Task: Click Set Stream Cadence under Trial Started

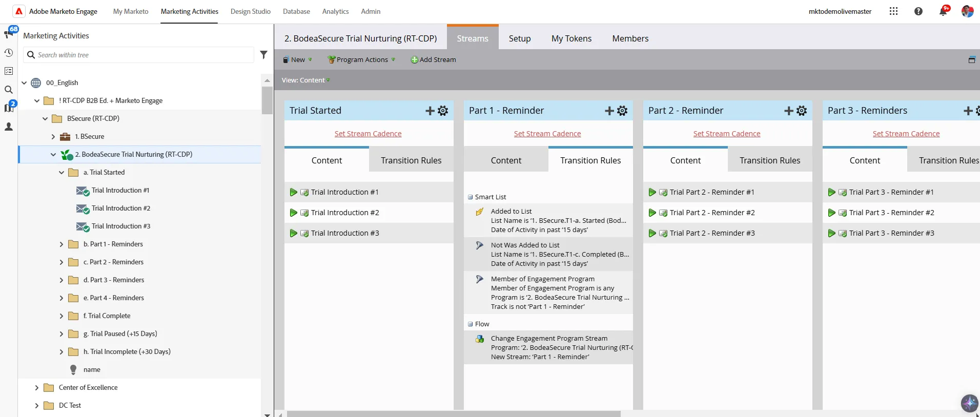Action: click(368, 134)
